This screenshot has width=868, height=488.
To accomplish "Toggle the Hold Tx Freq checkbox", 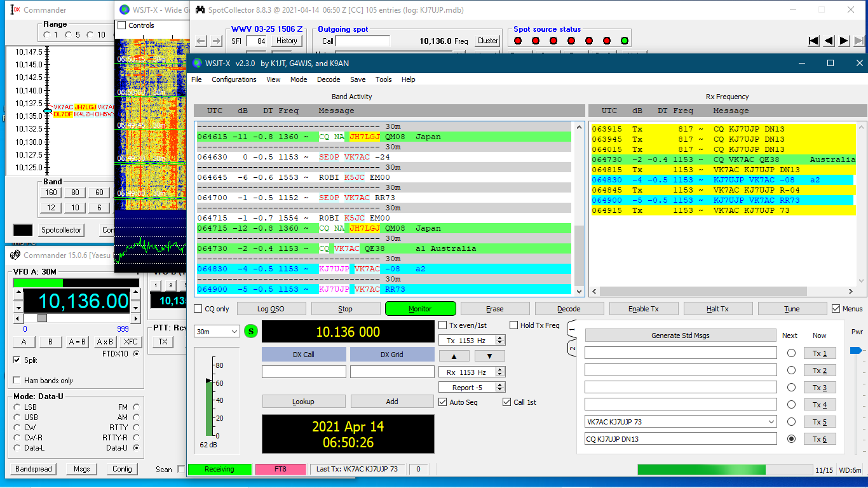I will click(x=514, y=325).
